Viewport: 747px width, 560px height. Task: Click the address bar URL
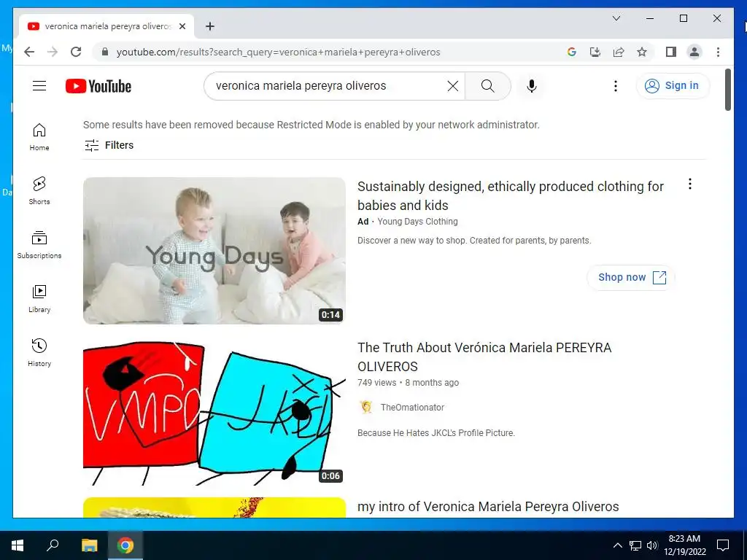(278, 52)
